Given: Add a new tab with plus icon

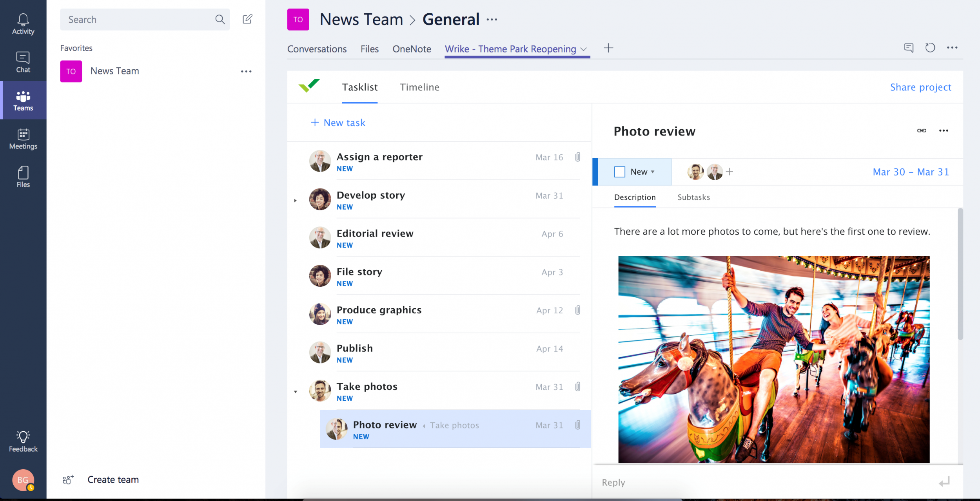Looking at the screenshot, I should click(x=608, y=48).
